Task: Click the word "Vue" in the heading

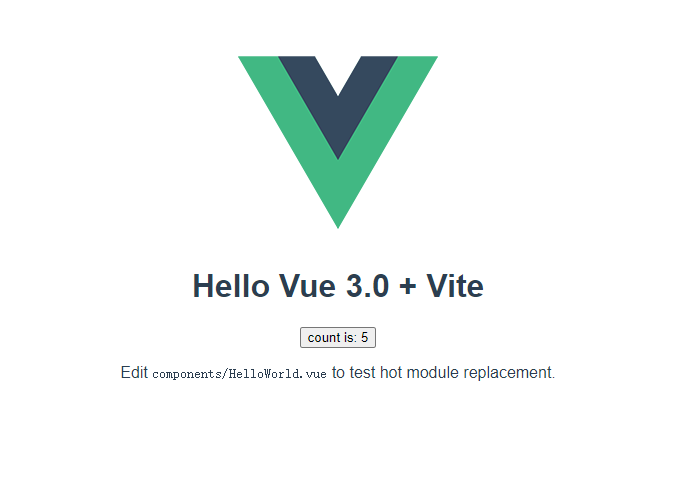Action: (308, 286)
